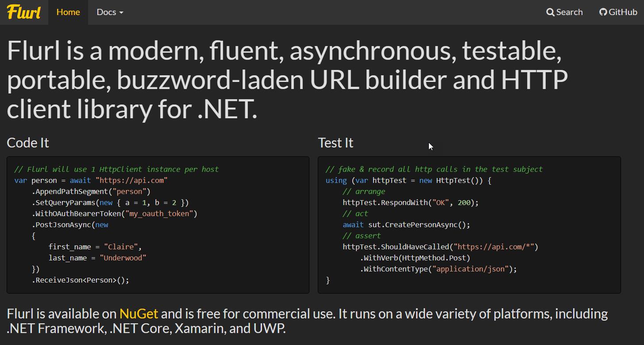Click the "using (var httpTest = new HttpTest())" line
This screenshot has height=345, width=644.
click(409, 180)
